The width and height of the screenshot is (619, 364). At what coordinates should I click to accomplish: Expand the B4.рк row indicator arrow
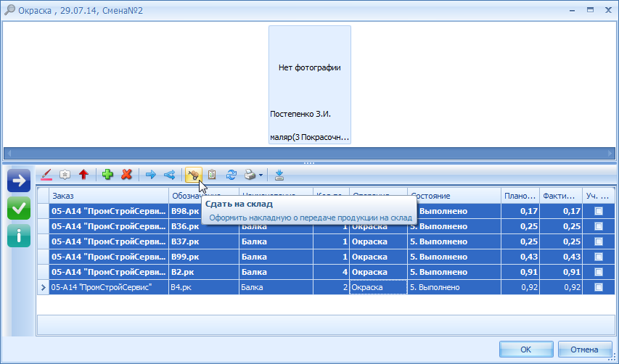point(43,288)
